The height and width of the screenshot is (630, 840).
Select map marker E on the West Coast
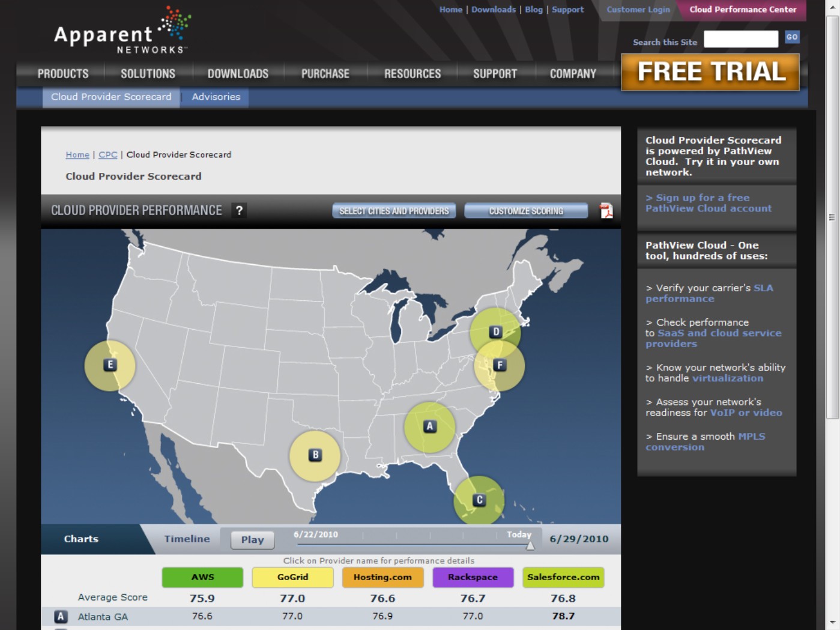[x=110, y=365]
